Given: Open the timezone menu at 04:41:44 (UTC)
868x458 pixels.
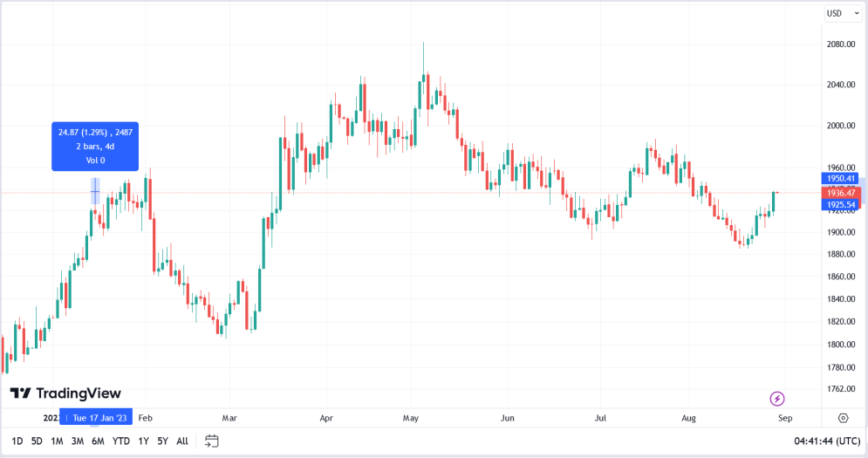Looking at the screenshot, I should pyautogui.click(x=825, y=441).
